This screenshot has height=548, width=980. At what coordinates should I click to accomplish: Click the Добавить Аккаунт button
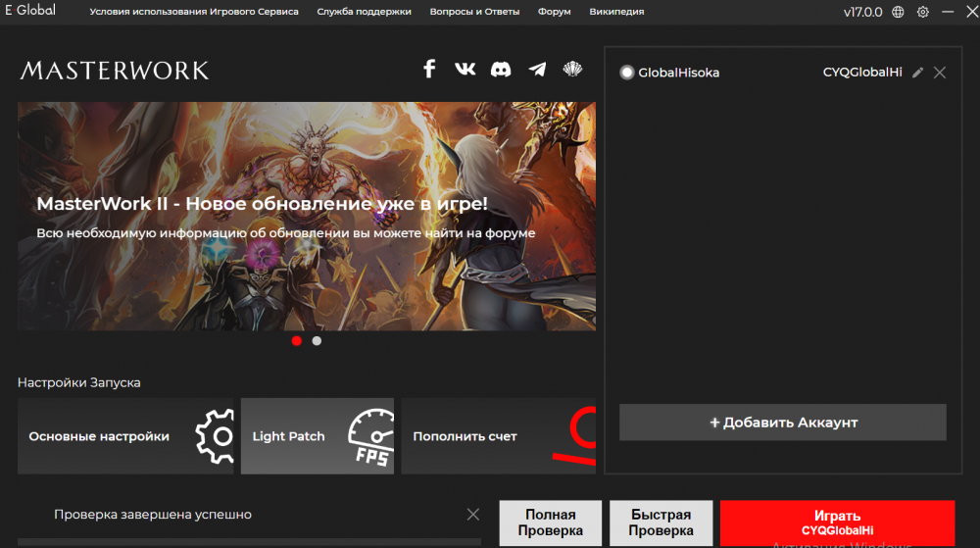point(782,423)
